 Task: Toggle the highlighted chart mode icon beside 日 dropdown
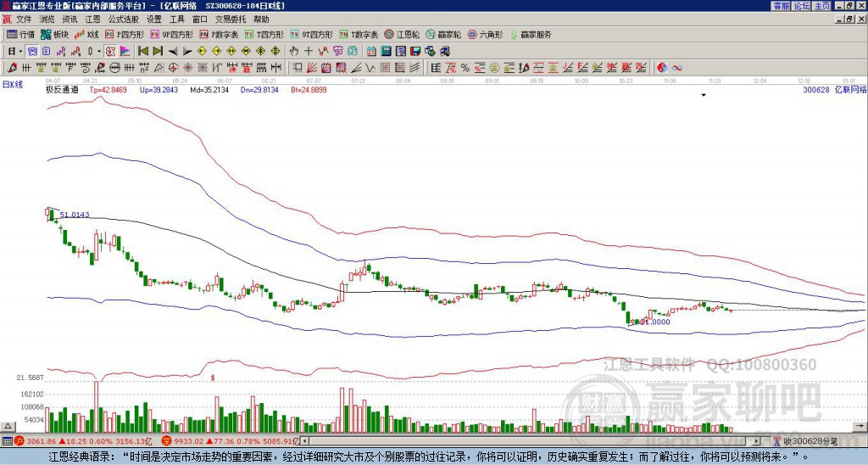tap(33, 52)
